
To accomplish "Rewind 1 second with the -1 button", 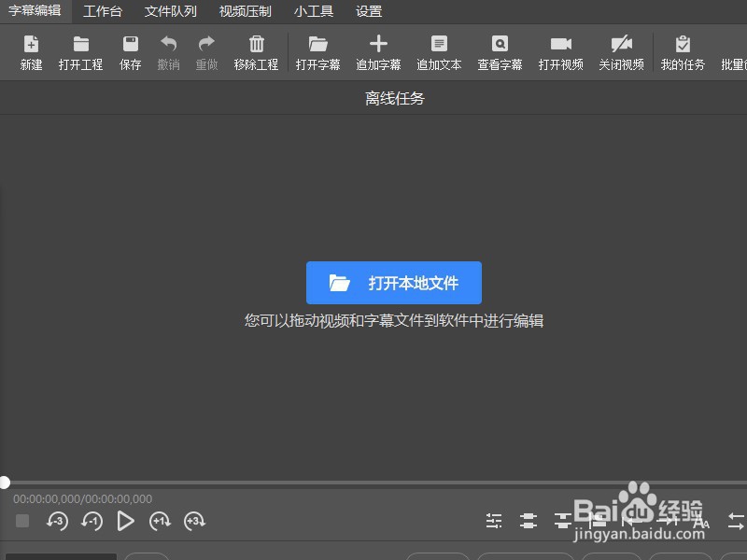I will (92, 521).
